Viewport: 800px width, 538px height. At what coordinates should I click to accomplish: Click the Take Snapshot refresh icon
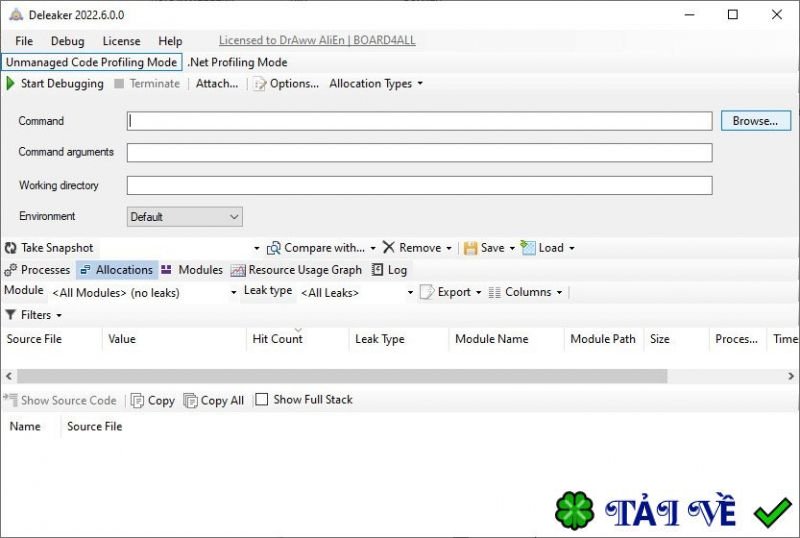[10, 248]
